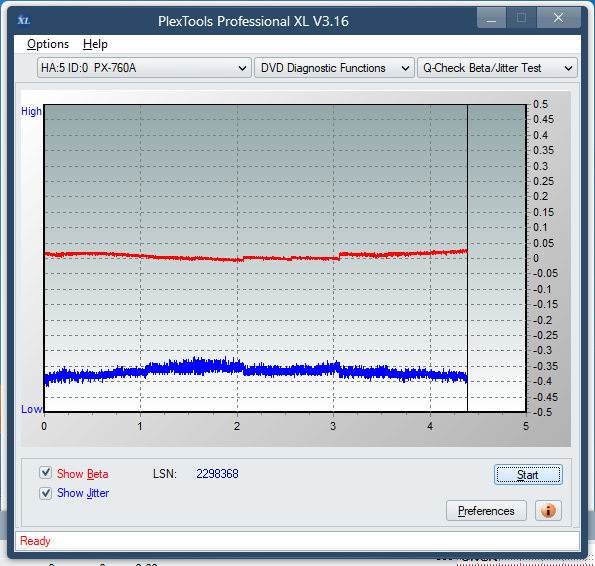Start the Beta/Jitter test
Viewport: 595px width, 566px height.
(528, 475)
